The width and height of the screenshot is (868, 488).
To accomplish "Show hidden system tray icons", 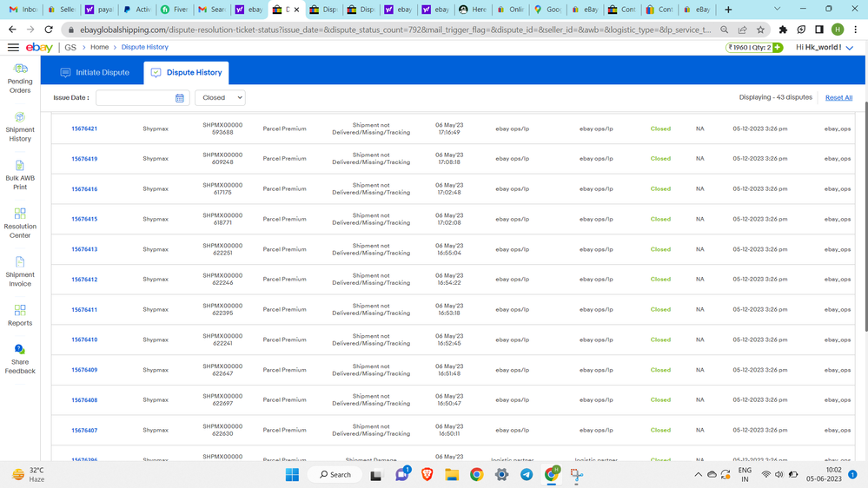I will [698, 475].
